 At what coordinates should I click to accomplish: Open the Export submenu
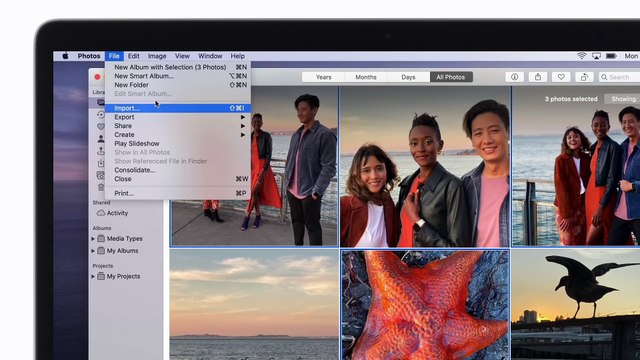coord(178,117)
